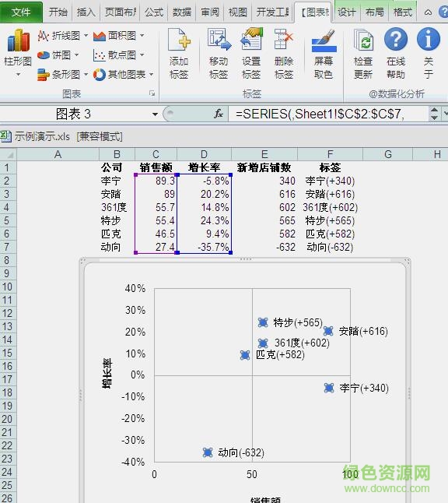Click Check for Updates (检查更新) icon
This screenshot has height=503, width=448.
click(363, 40)
